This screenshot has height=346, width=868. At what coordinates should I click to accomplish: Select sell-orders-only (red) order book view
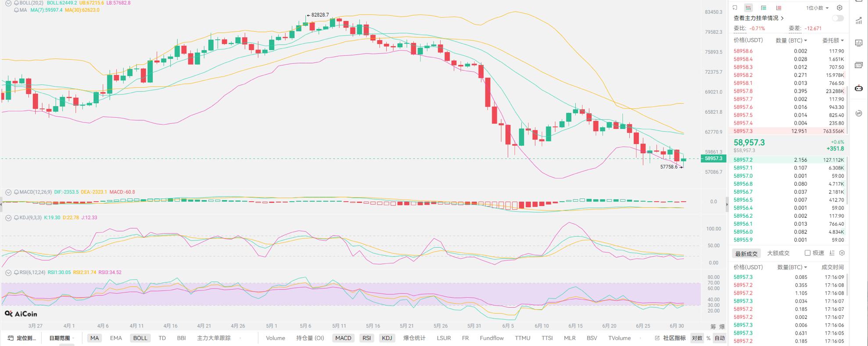coord(778,8)
